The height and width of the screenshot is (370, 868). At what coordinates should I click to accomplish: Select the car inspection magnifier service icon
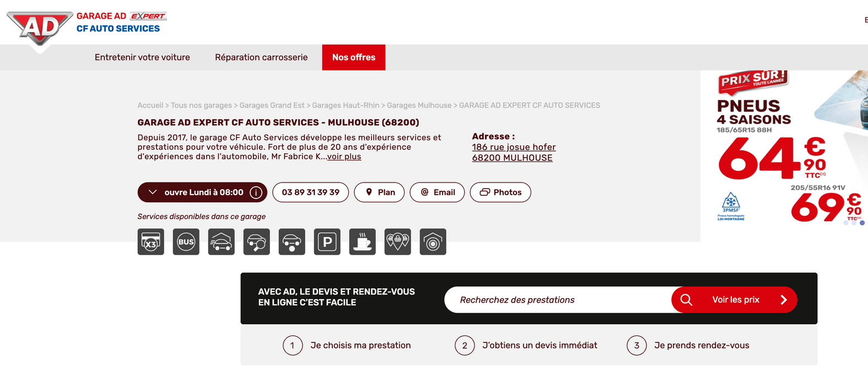click(x=257, y=242)
